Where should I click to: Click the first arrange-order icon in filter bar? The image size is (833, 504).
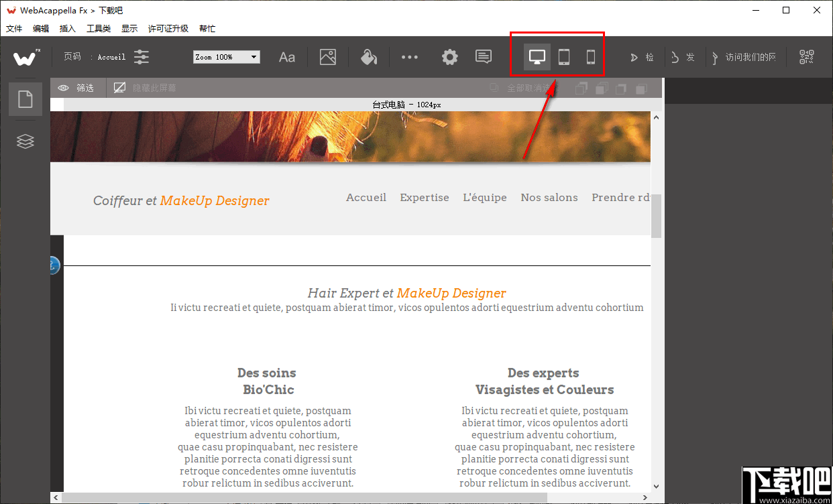[581, 88]
